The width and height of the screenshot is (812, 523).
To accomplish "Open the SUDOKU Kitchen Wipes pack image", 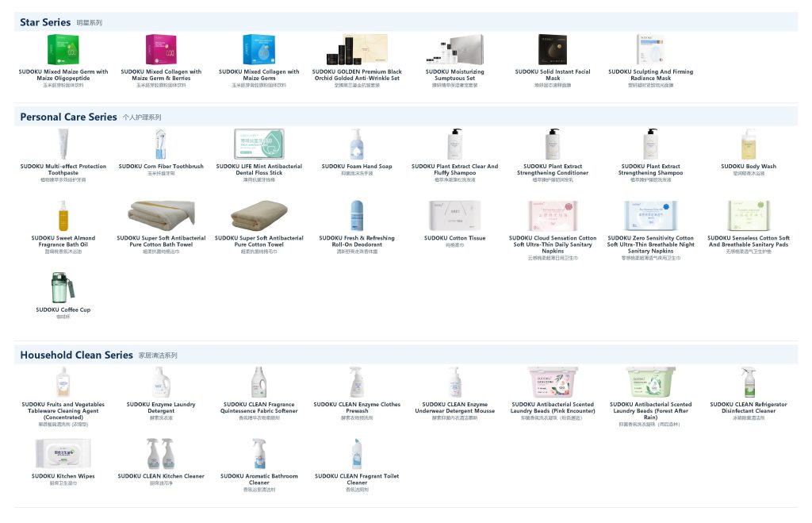I will pos(63,453).
